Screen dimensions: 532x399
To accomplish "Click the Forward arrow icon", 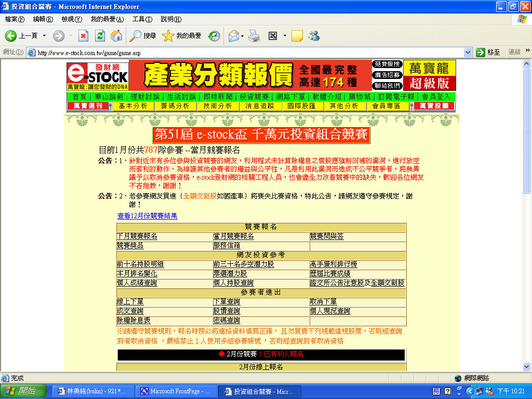I will pos(59,36).
